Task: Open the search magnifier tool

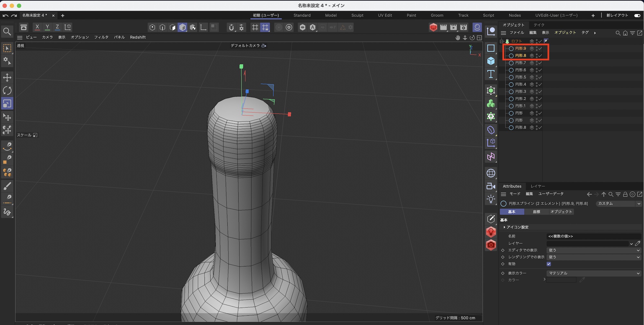Action: point(7,32)
